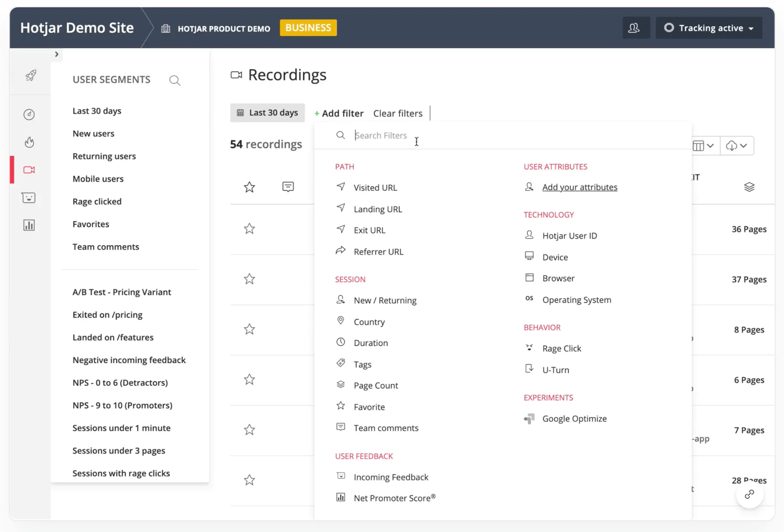Screen dimensions: 784x532
Task: Open the download cloud dropdown
Action: pos(737,146)
